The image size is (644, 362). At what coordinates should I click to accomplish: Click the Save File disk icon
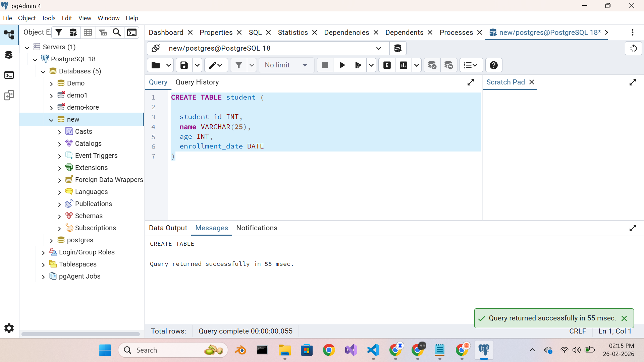184,65
